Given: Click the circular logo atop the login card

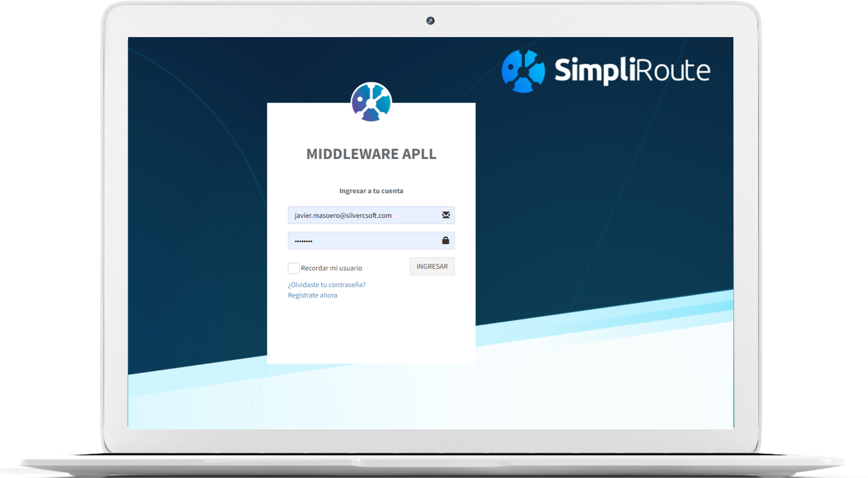Looking at the screenshot, I should (x=371, y=102).
